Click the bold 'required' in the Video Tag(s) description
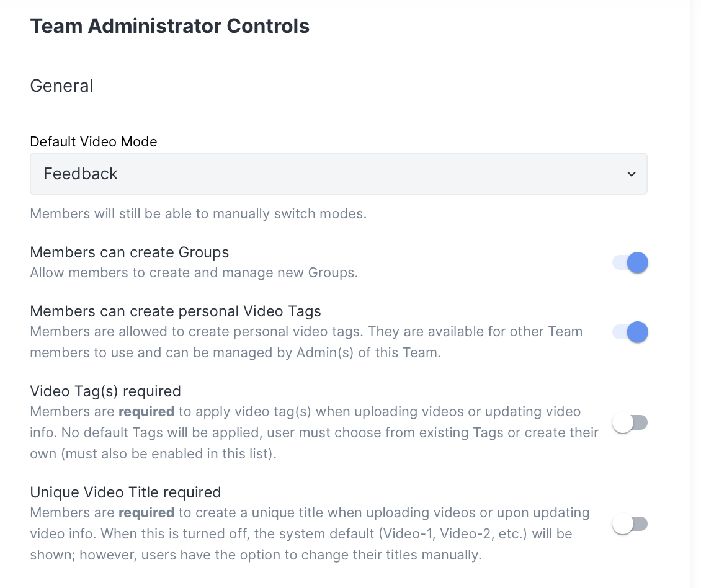Viewport: 701px width, 588px height. [146, 412]
